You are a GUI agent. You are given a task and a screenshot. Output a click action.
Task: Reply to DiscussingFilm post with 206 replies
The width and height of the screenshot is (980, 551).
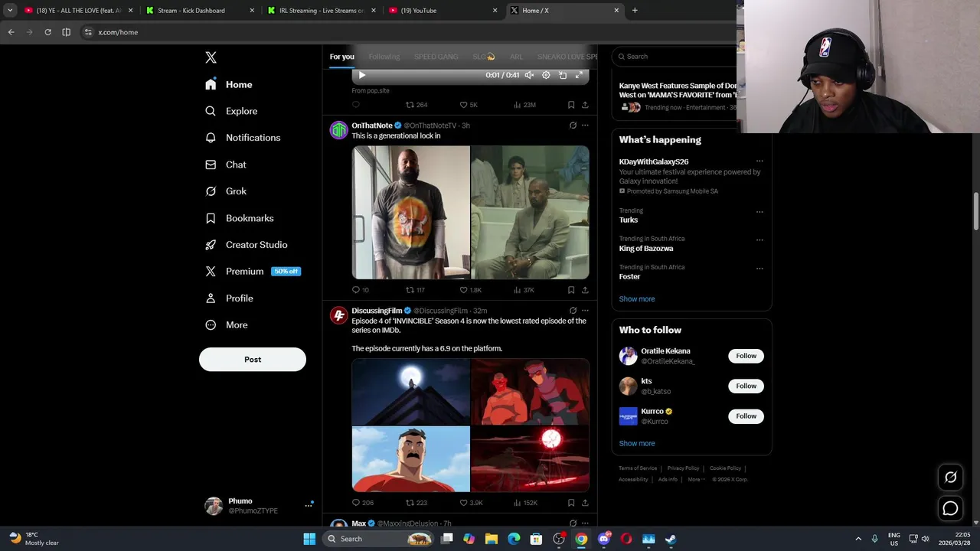[362, 503]
